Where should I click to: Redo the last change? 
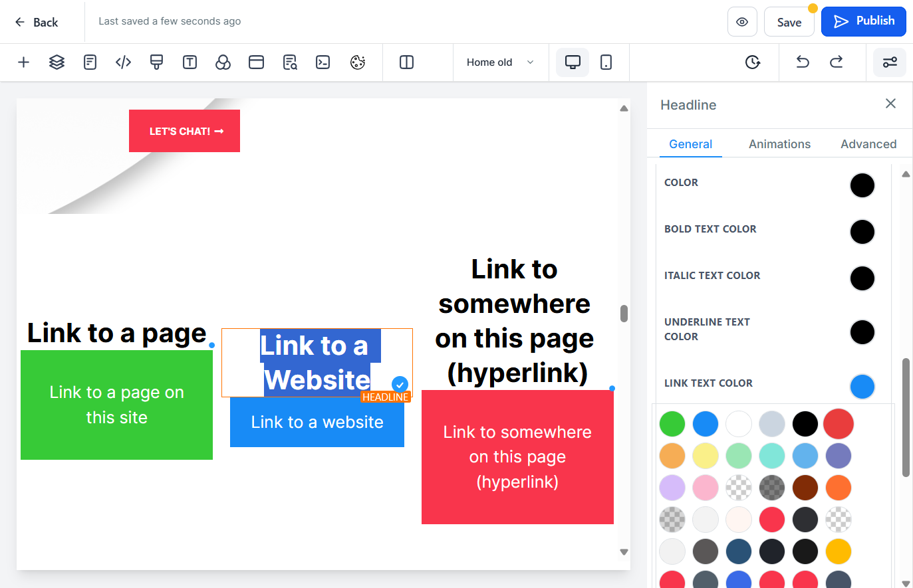pos(837,62)
